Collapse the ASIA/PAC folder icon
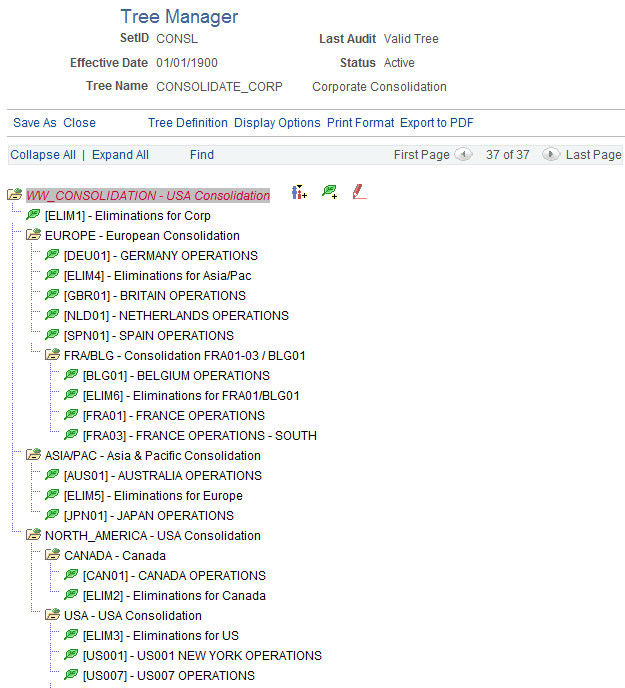The image size is (625, 688). (x=33, y=454)
